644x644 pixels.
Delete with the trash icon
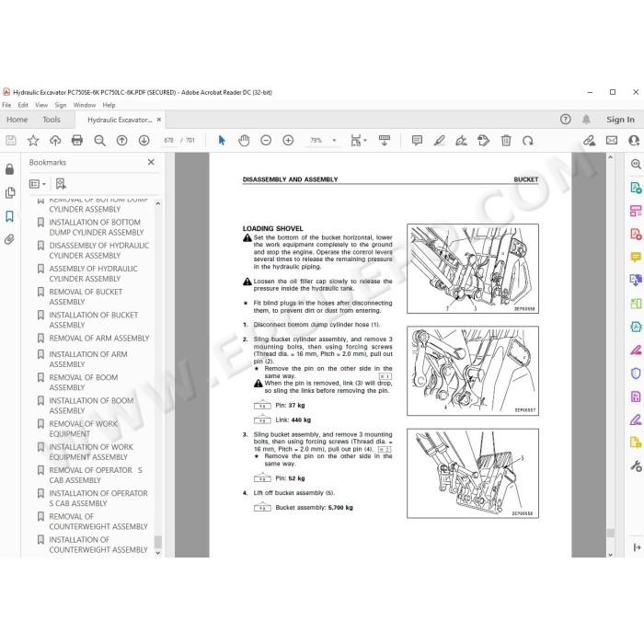coord(506,141)
